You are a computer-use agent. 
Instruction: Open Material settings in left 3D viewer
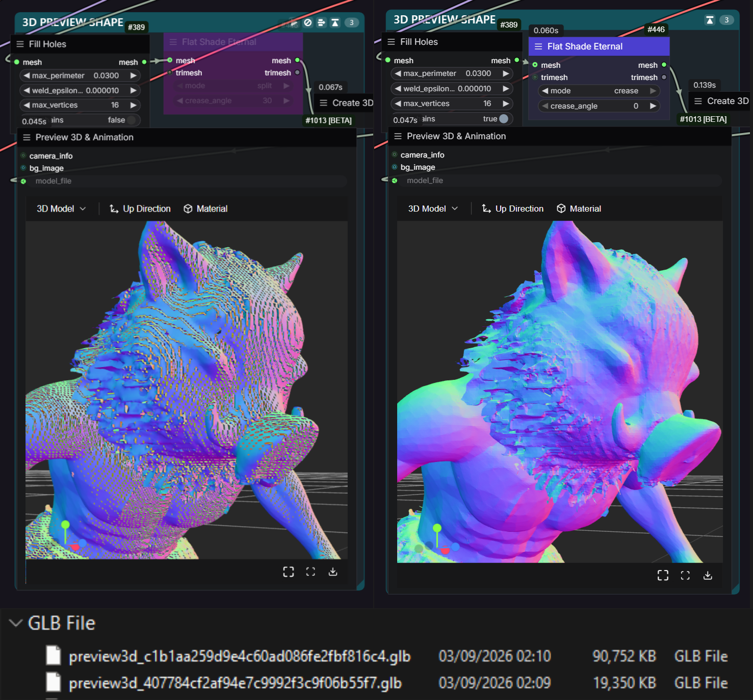205,209
